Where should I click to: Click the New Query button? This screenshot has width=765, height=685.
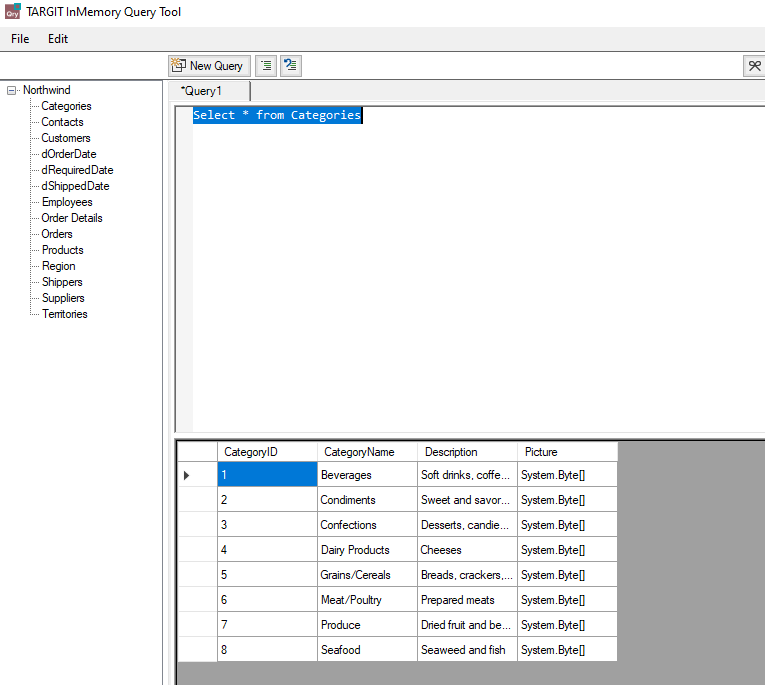point(209,66)
